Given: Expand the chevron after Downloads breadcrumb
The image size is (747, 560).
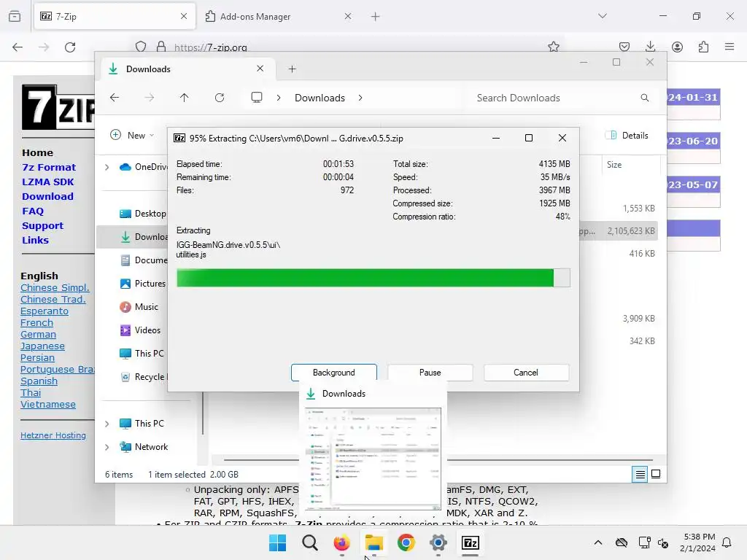Looking at the screenshot, I should pyautogui.click(x=360, y=98).
